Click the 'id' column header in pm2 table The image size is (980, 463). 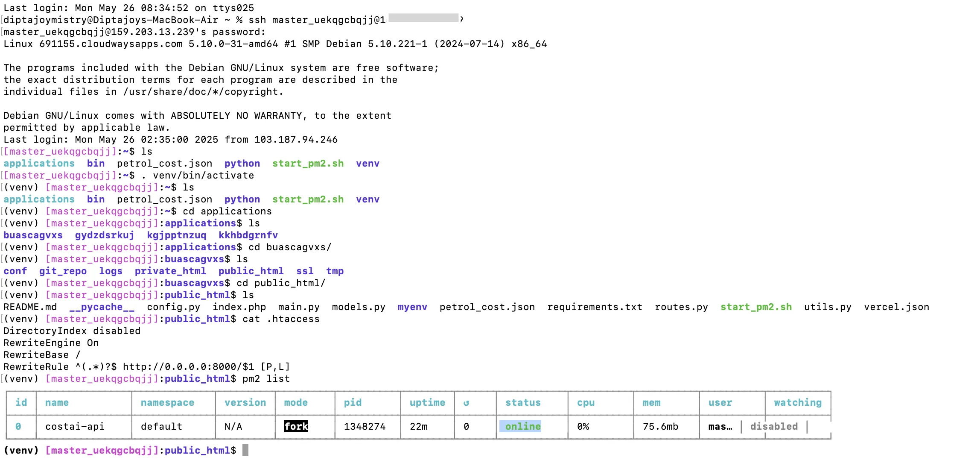pos(21,403)
